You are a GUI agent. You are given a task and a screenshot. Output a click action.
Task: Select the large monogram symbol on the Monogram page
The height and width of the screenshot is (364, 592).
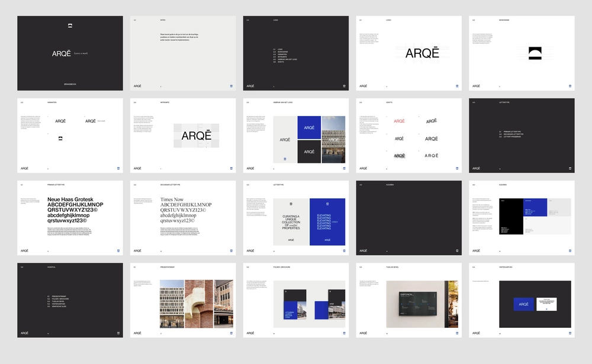pos(526,53)
